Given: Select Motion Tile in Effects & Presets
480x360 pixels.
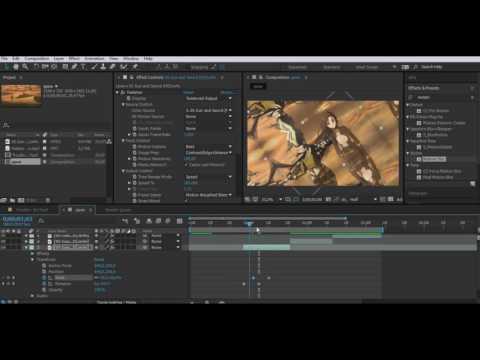Looking at the screenshot, I should tap(434, 159).
